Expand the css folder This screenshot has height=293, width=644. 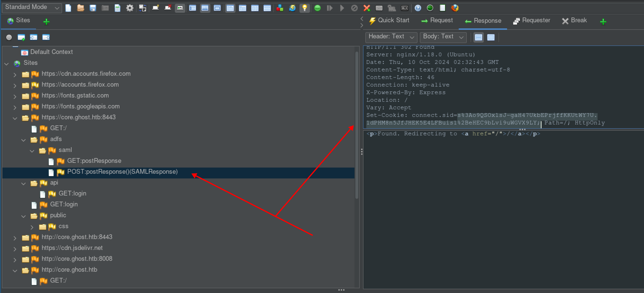point(32,227)
